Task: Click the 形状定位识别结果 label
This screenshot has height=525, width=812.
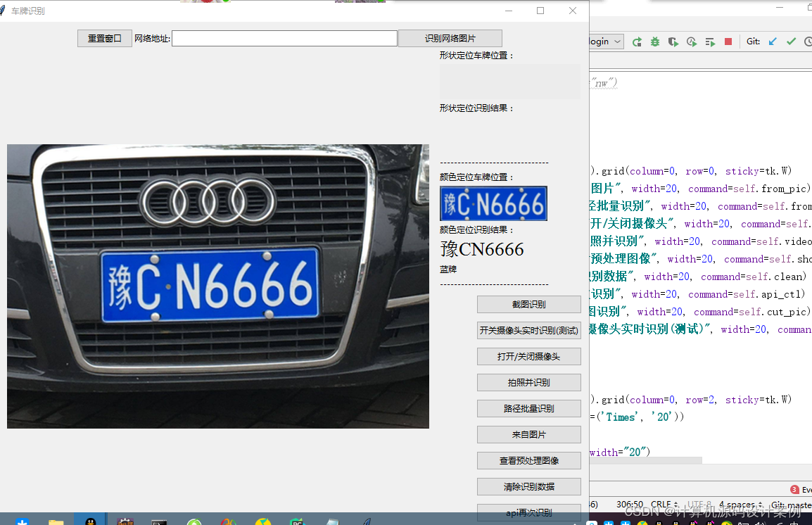Action: coord(476,108)
